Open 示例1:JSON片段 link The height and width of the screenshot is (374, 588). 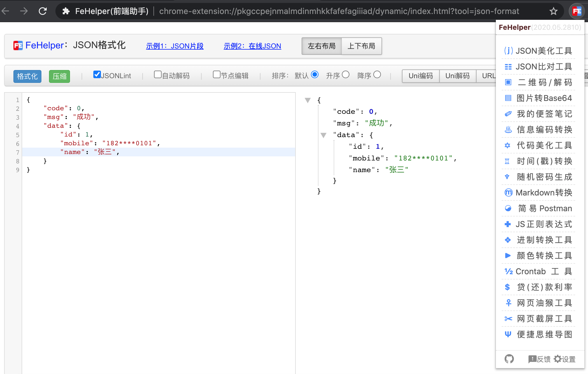tap(175, 46)
